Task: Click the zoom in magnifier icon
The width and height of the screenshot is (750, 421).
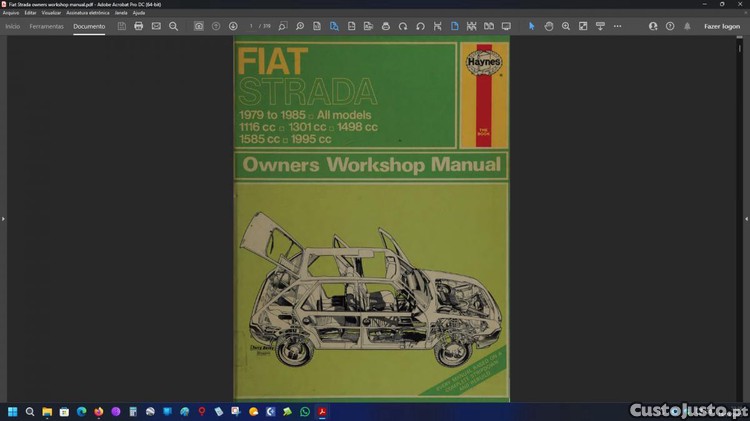Action: [566, 26]
